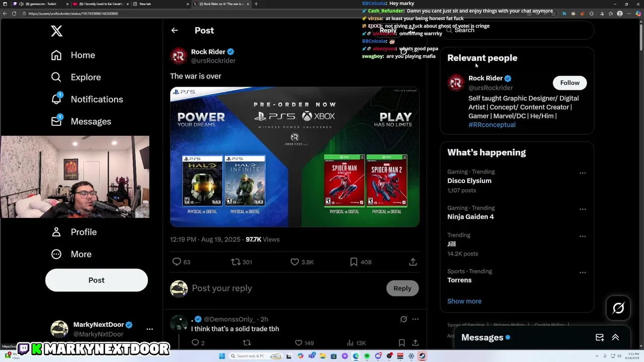Follow Rock Rider in Relevant people
The image size is (644, 362).
click(x=570, y=83)
